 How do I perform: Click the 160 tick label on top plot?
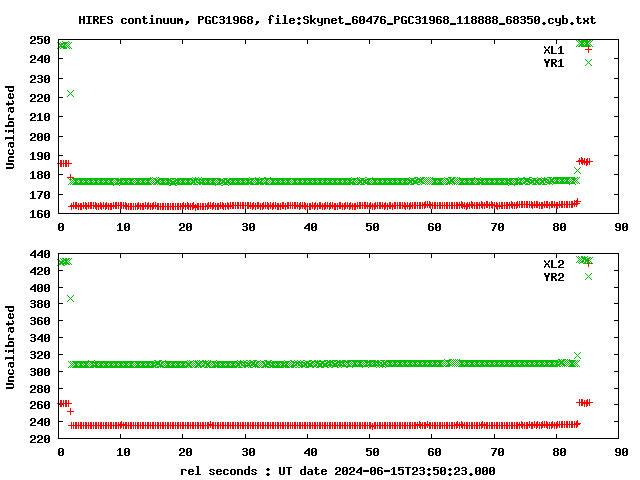(40, 214)
